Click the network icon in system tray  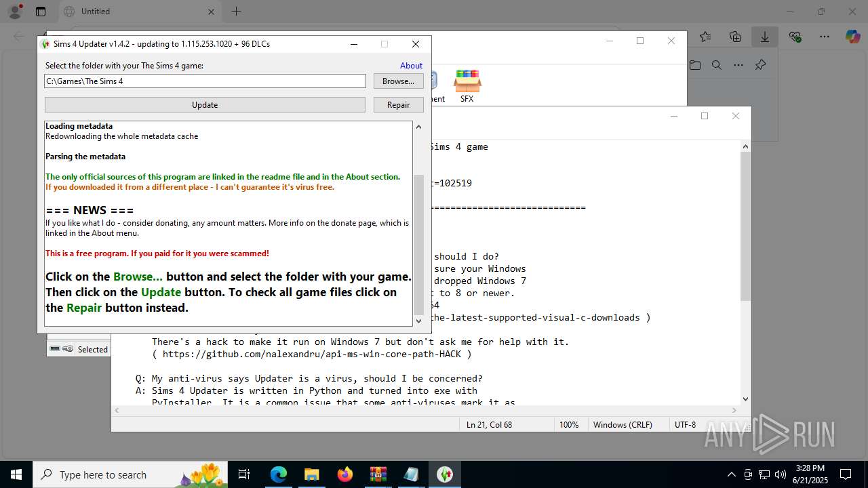coord(764,474)
